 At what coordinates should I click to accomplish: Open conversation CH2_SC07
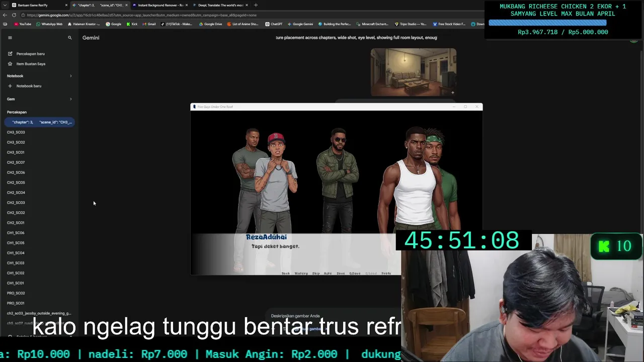coord(16,162)
